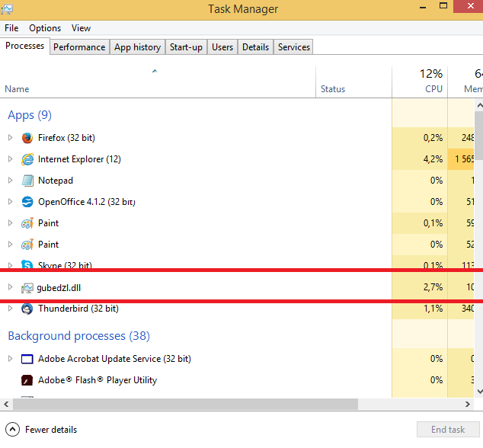Click the 4,2% CPU value for Internet Explorer

click(x=433, y=159)
